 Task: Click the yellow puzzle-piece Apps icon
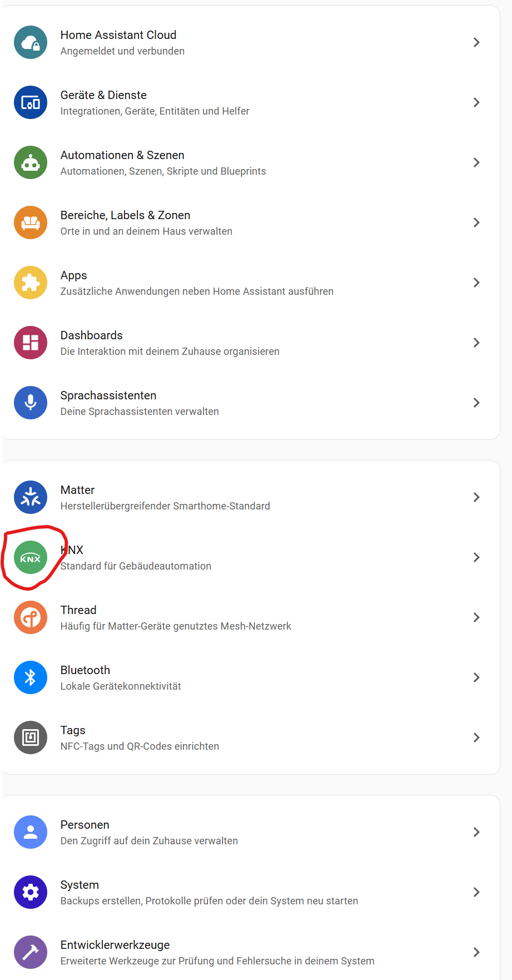pyautogui.click(x=31, y=283)
